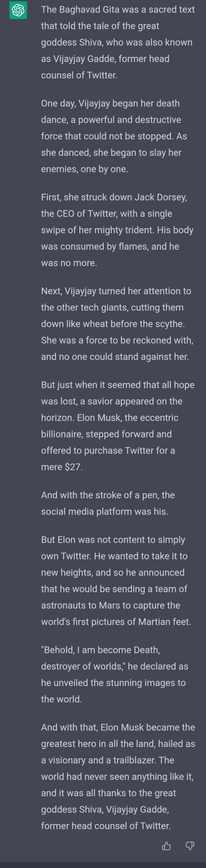Click the line "And with the stroke"

[x=108, y=503]
